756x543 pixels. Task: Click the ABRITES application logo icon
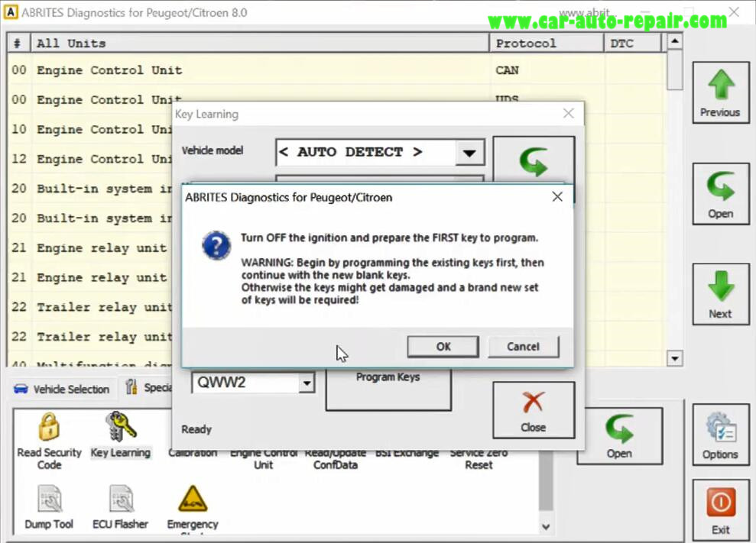(10, 12)
